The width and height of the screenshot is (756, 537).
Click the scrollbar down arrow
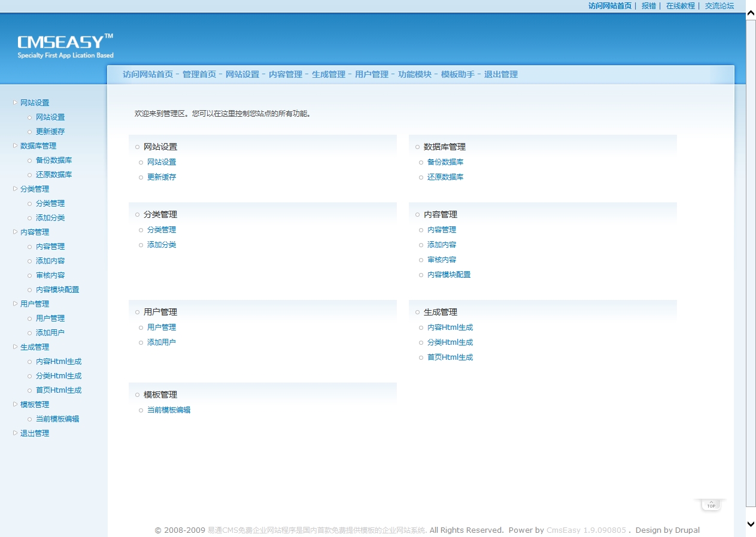pos(751,523)
